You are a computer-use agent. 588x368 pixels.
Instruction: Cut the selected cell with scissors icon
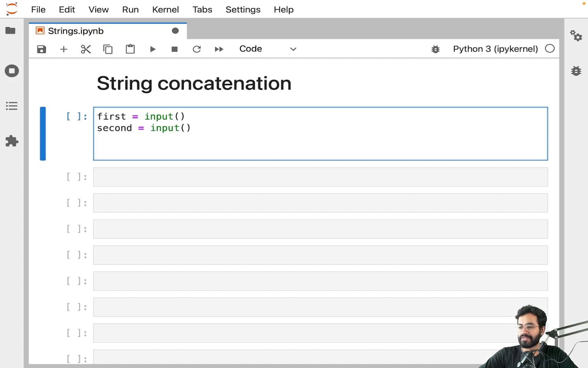(x=86, y=49)
